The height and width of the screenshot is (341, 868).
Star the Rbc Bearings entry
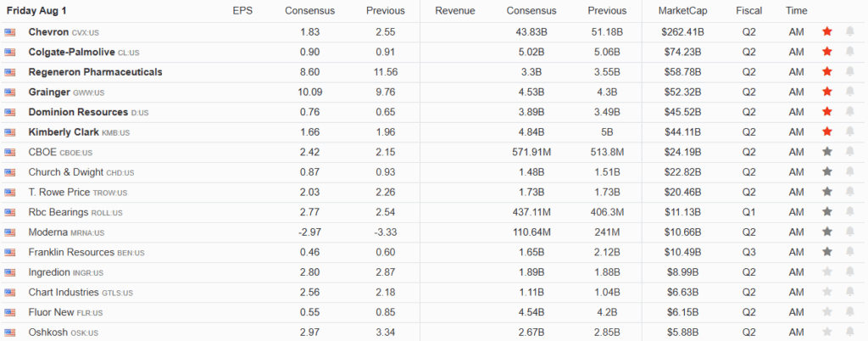[827, 212]
